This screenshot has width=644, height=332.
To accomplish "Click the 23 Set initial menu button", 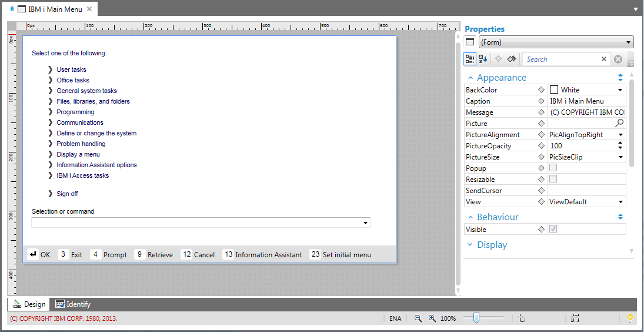I will [341, 254].
